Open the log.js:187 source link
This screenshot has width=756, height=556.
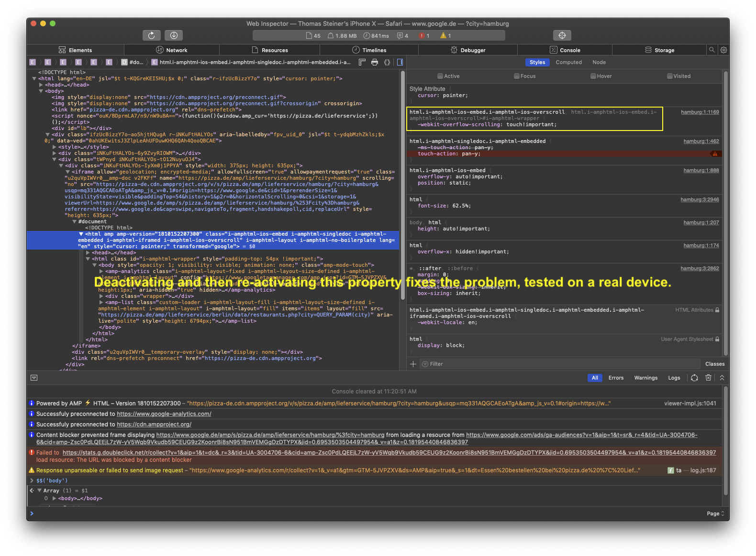[x=703, y=470]
